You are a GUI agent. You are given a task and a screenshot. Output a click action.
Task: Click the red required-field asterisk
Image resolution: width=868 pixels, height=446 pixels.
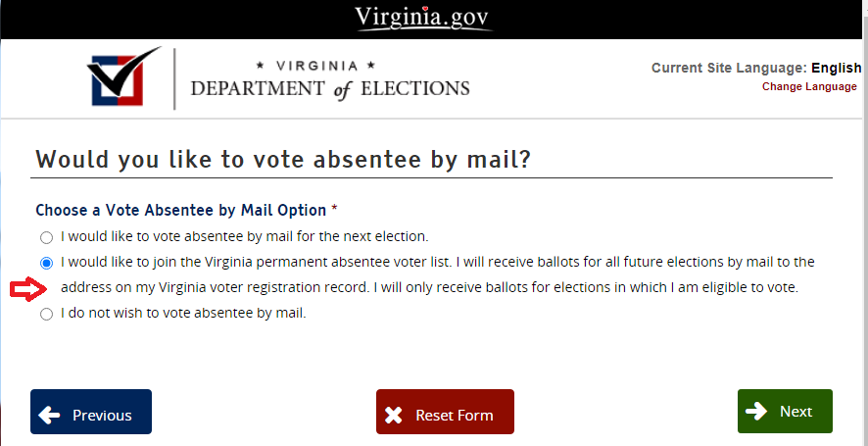[x=334, y=210]
